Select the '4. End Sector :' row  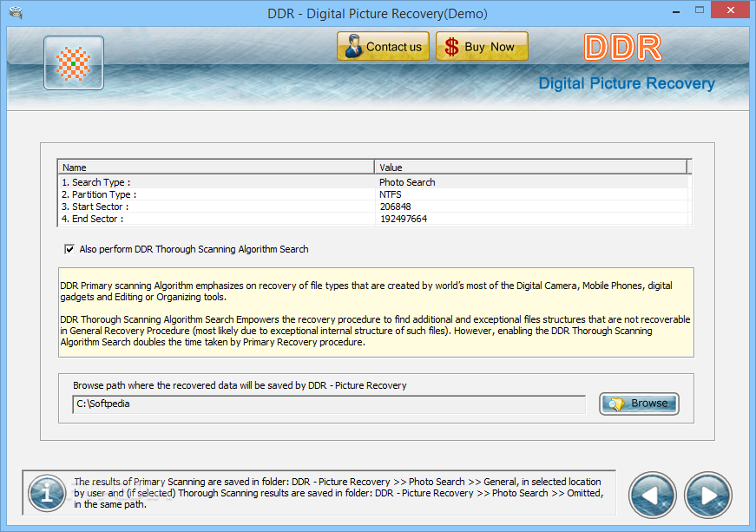pyautogui.click(x=374, y=219)
